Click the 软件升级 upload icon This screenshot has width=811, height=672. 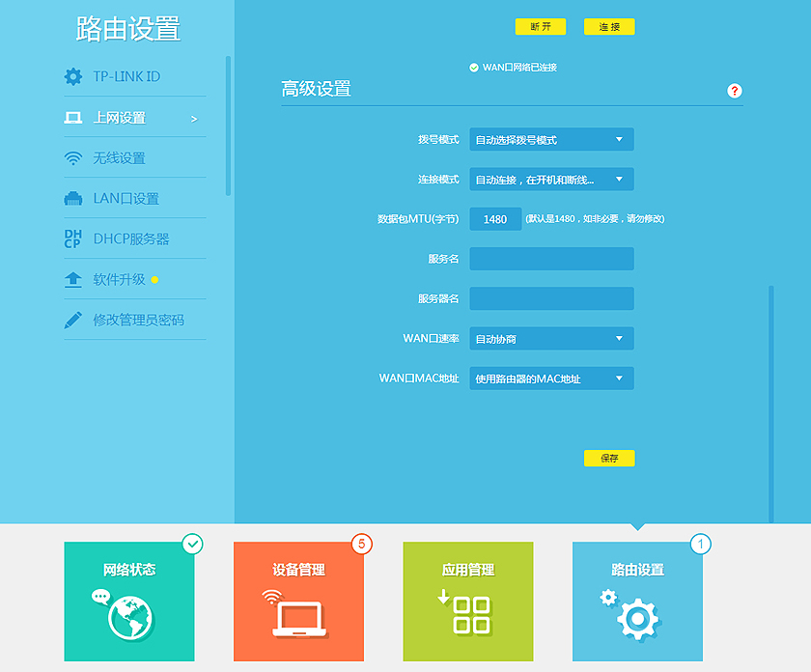72,279
